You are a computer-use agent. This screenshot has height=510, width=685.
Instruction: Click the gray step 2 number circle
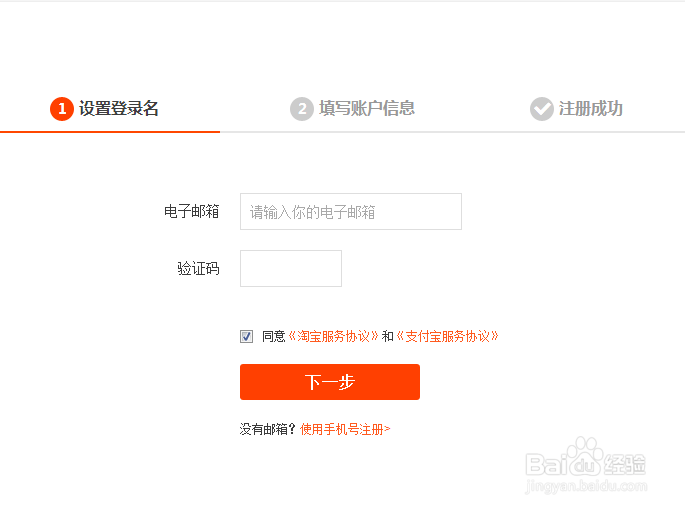(x=301, y=109)
